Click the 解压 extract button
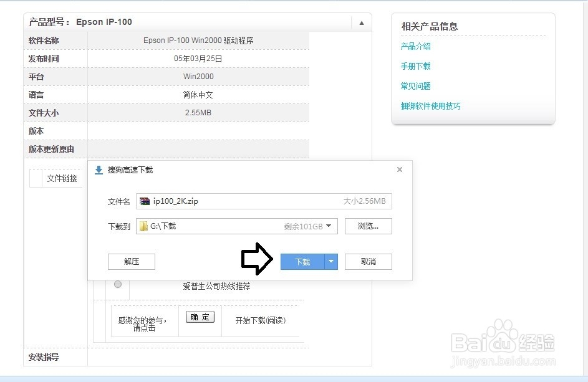Screen dimensions: 588x382 click(x=131, y=261)
